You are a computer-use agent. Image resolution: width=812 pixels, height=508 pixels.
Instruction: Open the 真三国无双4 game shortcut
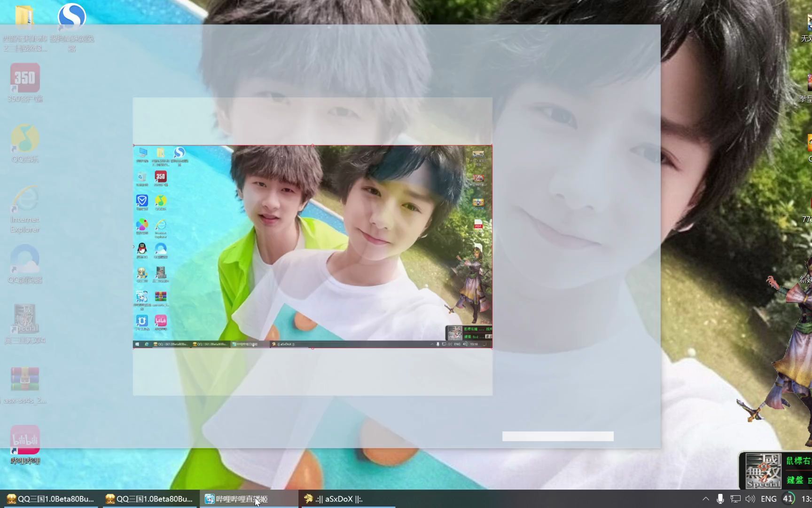[25, 324]
